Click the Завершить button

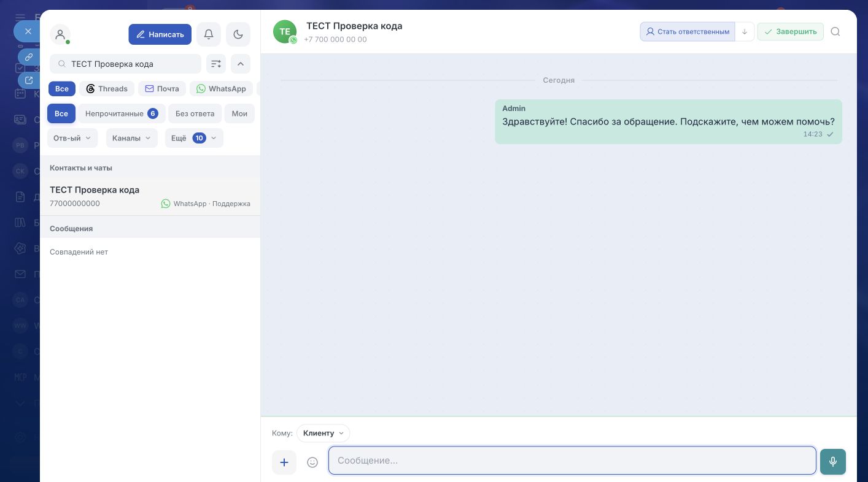(x=790, y=32)
